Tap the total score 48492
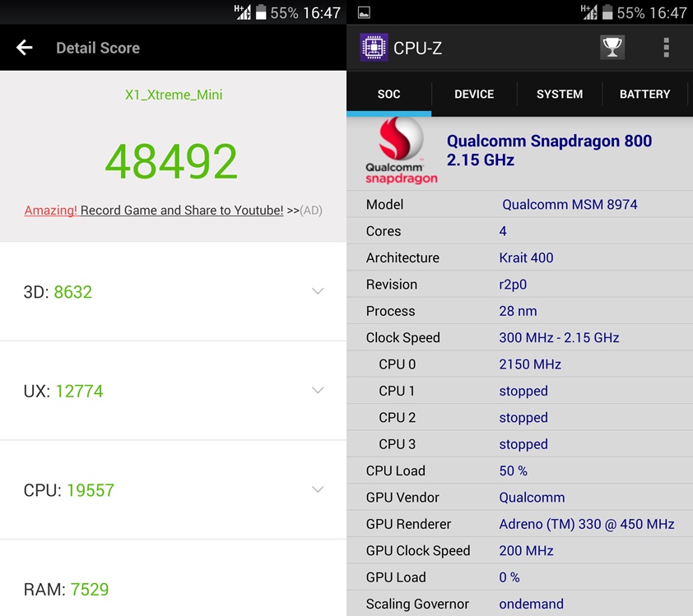 pos(171,161)
